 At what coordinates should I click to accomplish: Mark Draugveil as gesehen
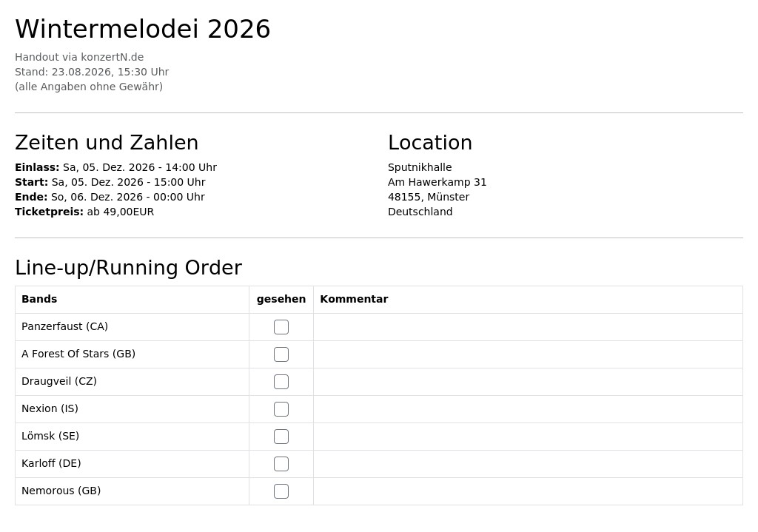tap(281, 382)
